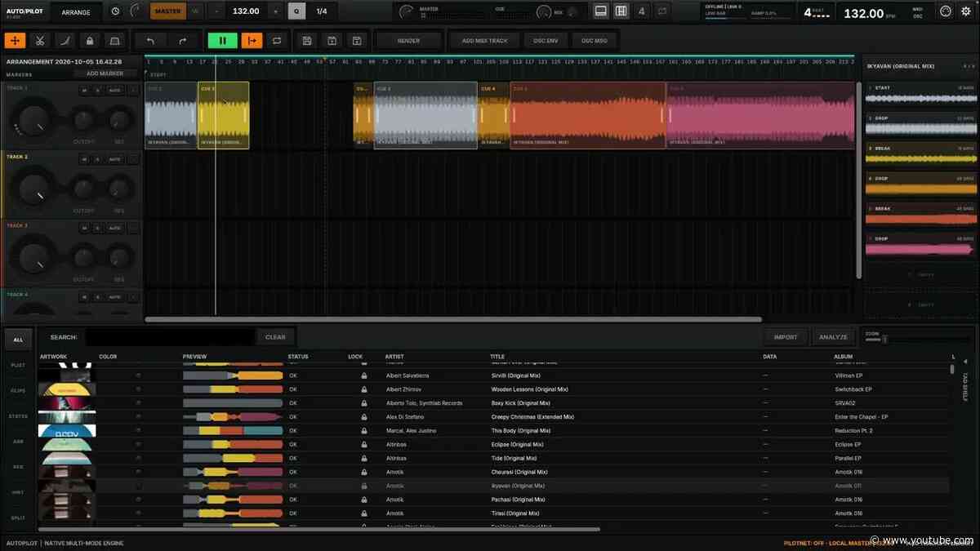Click the first save disk icon
Image resolution: width=980 pixels, height=551 pixels.
pyautogui.click(x=306, y=41)
